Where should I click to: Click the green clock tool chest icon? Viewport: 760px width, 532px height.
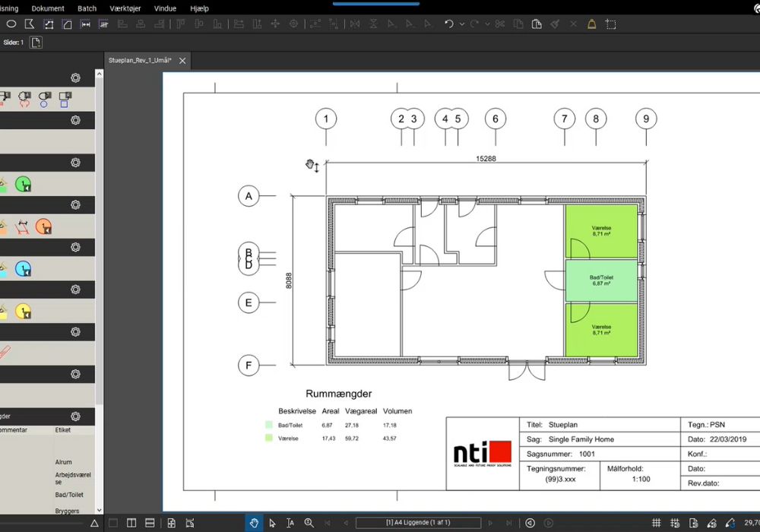(23, 184)
